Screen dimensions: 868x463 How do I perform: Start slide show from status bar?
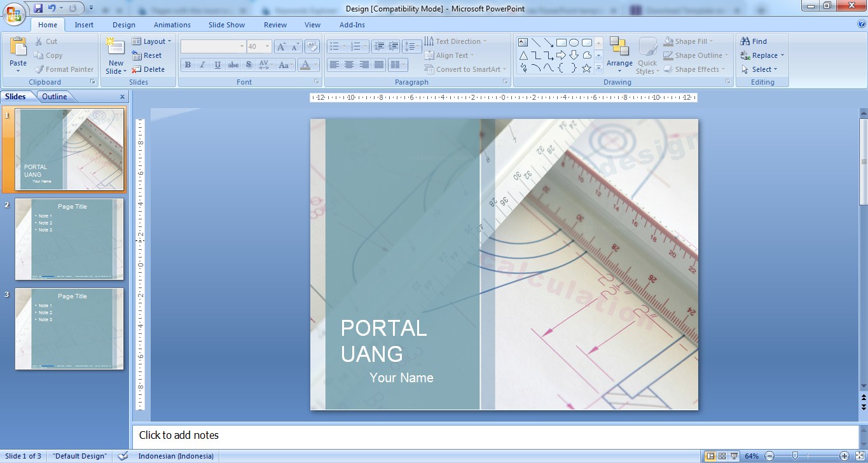pyautogui.click(x=733, y=456)
